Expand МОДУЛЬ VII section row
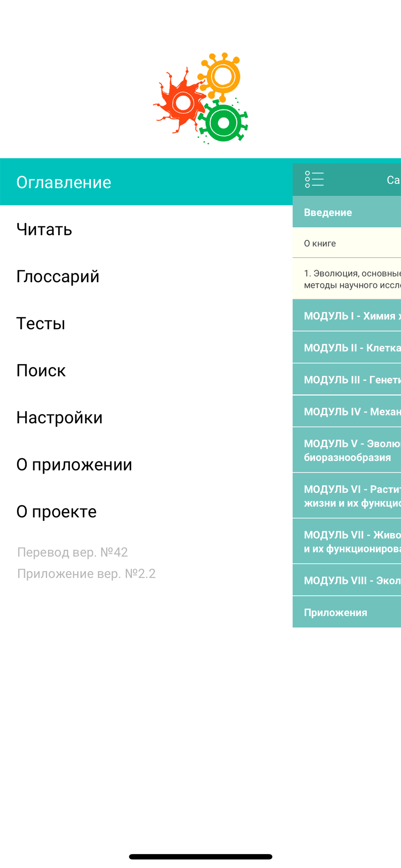The image size is (401, 868). click(x=347, y=542)
